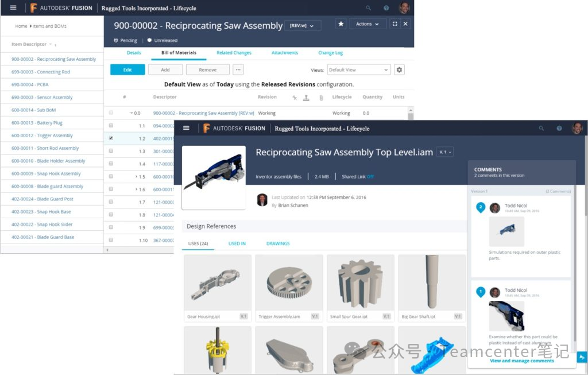
Task: Click View and manage comments link
Action: (521, 361)
